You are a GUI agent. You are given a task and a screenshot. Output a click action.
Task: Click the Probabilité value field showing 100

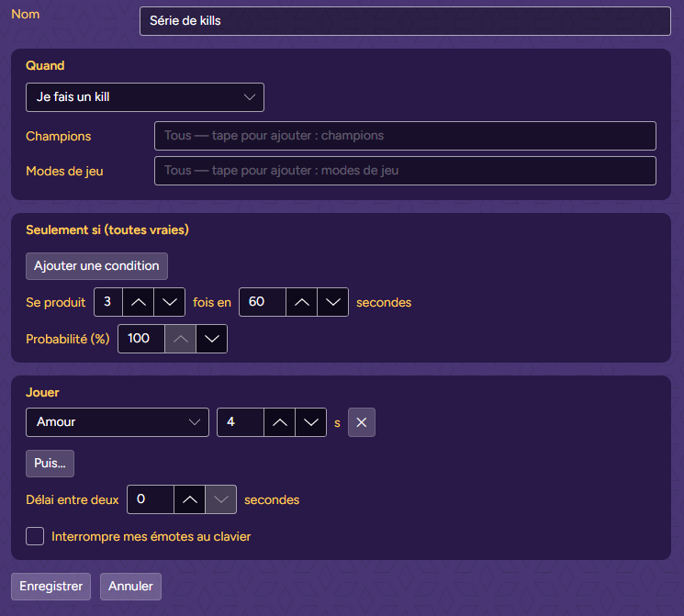coord(140,339)
